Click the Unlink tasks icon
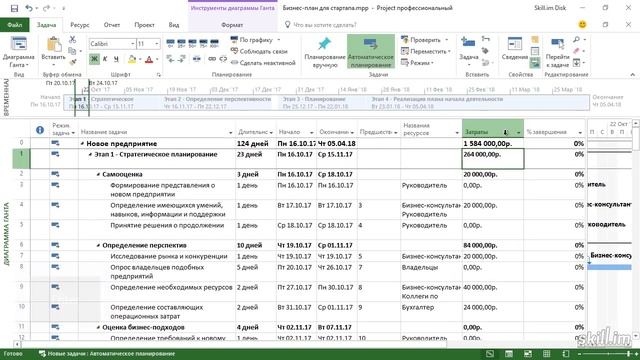 coord(223,59)
